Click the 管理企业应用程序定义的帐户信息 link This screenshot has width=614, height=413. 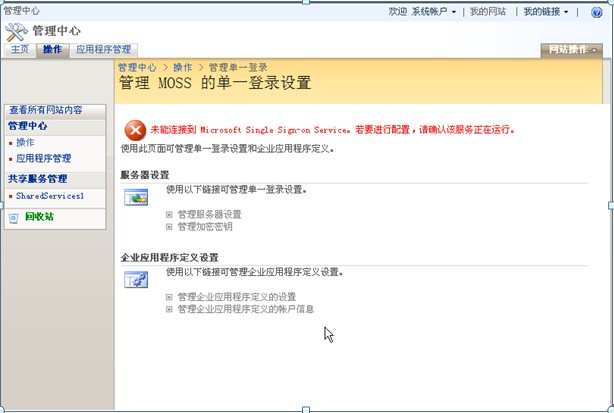(246, 309)
